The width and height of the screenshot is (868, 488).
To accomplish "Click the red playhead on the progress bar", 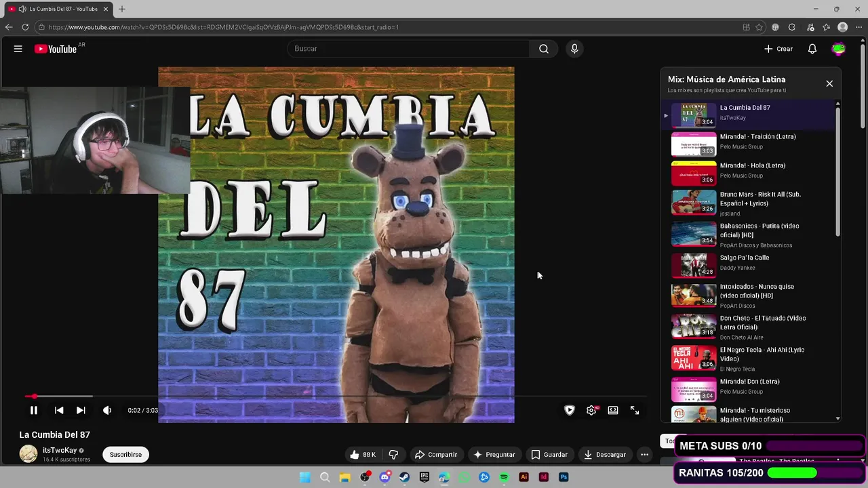I will [x=34, y=396].
